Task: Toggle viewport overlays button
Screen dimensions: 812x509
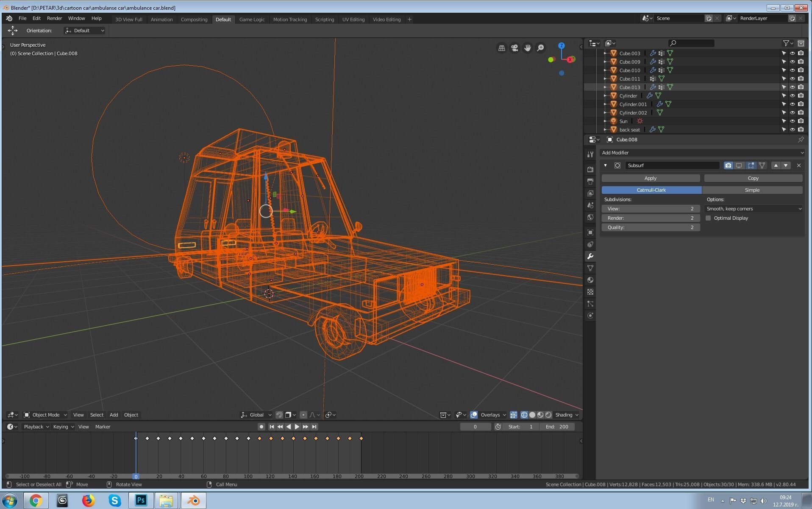Action: (x=474, y=415)
